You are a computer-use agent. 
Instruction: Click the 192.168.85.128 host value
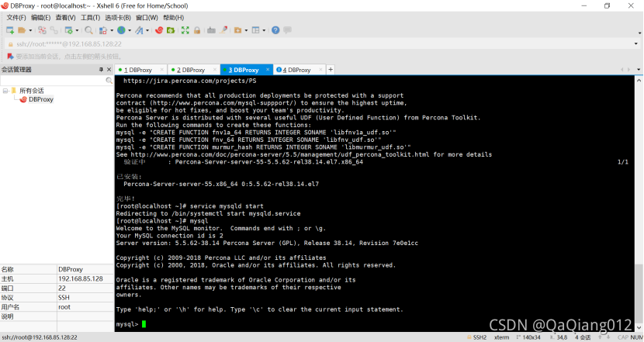tap(81, 278)
